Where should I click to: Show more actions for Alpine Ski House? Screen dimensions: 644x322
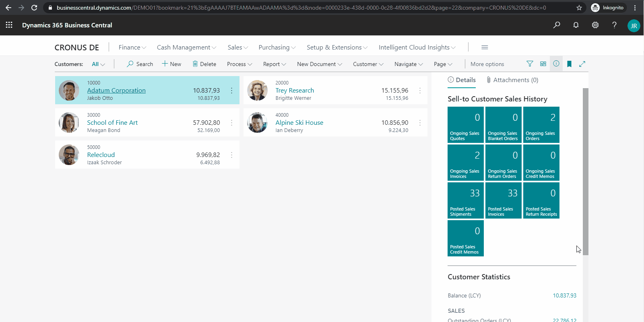(x=420, y=123)
